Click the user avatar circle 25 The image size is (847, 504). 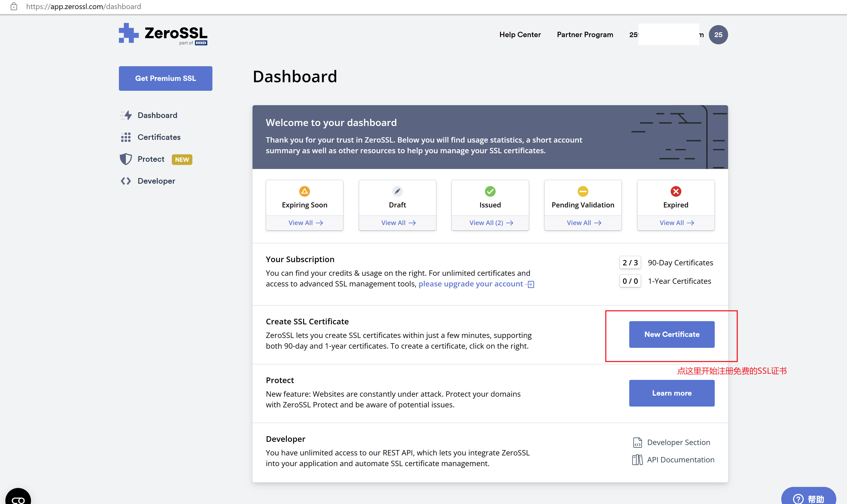point(718,35)
